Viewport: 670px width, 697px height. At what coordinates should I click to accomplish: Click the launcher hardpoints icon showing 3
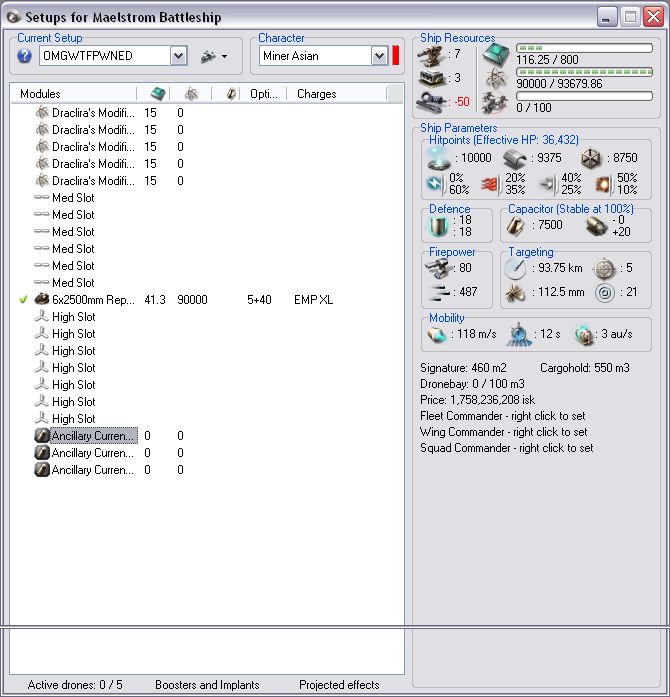click(432, 79)
